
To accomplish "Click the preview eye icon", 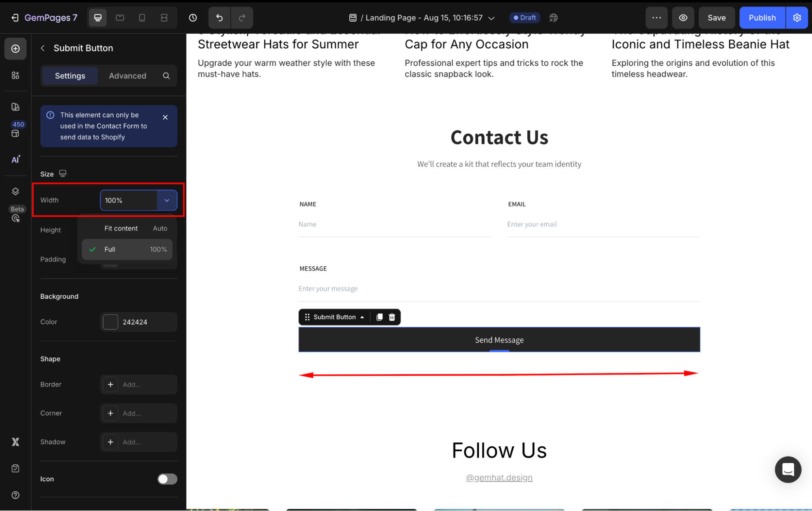I will (683, 17).
